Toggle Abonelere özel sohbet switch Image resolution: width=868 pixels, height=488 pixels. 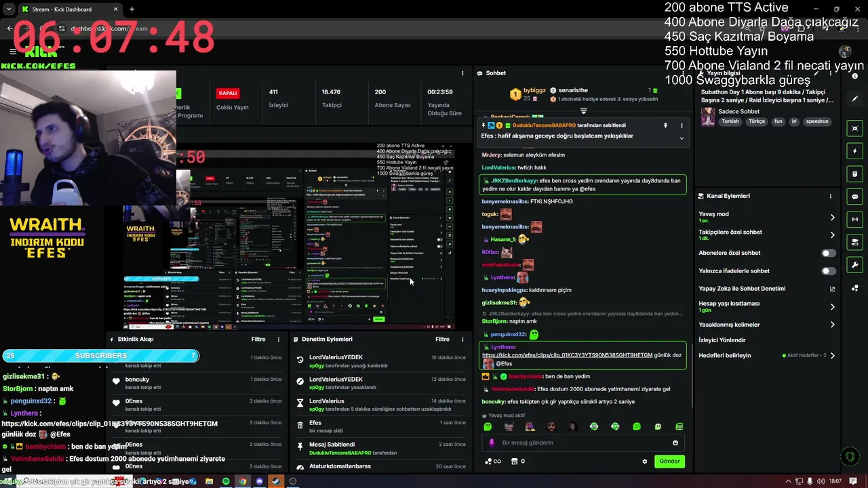point(829,253)
